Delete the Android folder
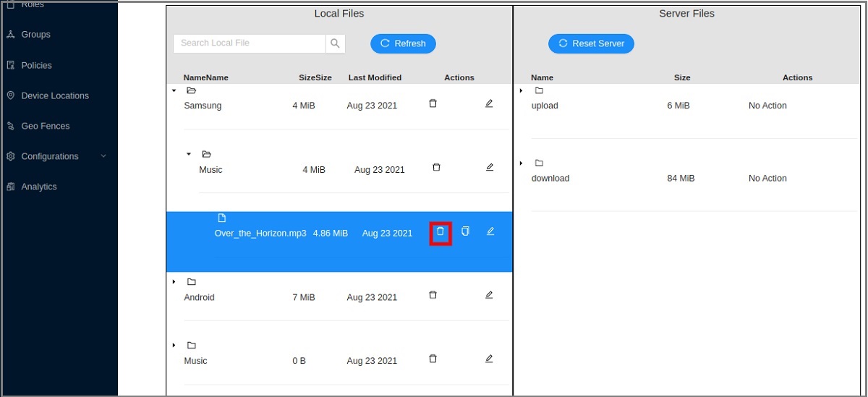Screen dimensions: 868x397 (x=433, y=295)
